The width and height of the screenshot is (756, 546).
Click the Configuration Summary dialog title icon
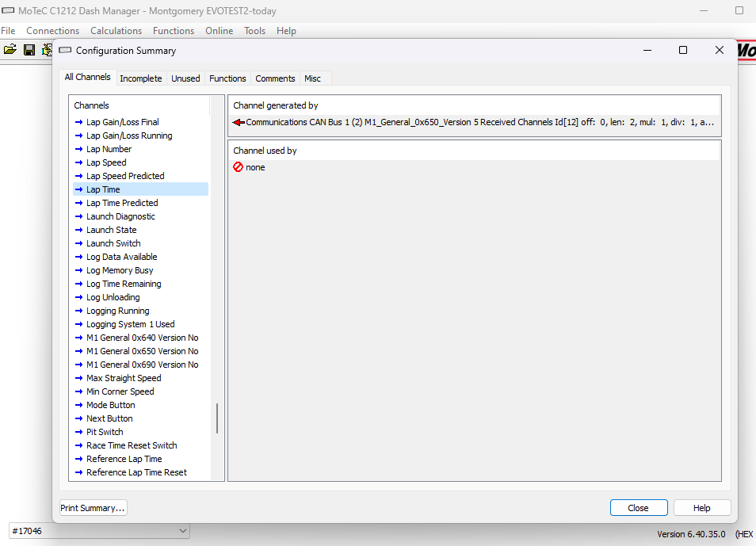65,50
